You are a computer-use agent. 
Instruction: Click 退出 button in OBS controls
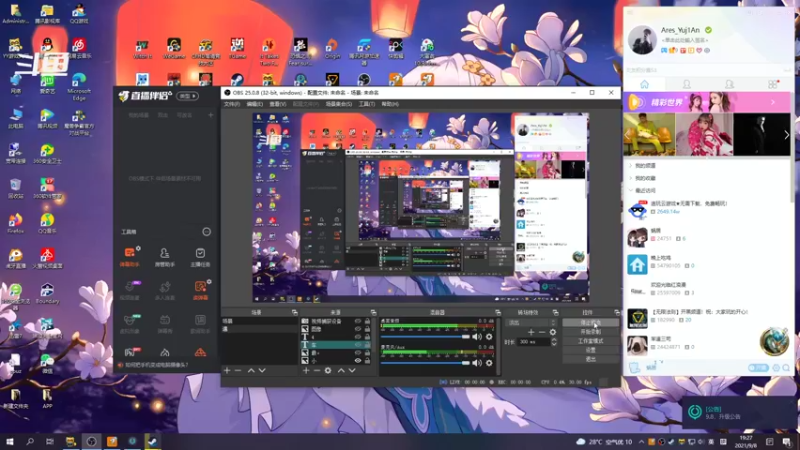coord(591,359)
